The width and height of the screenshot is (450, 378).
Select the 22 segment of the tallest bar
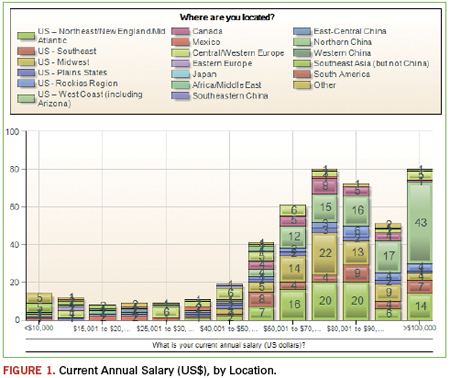coord(325,253)
